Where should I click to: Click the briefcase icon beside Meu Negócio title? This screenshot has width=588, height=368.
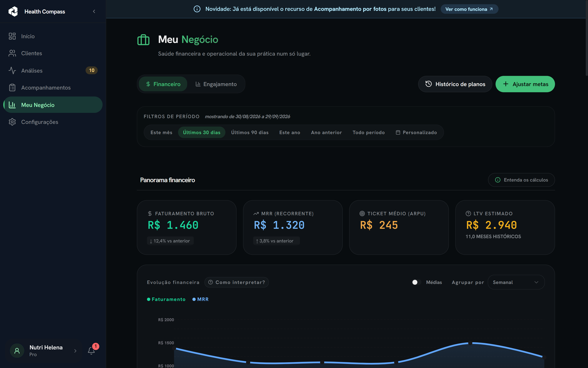[143, 40]
